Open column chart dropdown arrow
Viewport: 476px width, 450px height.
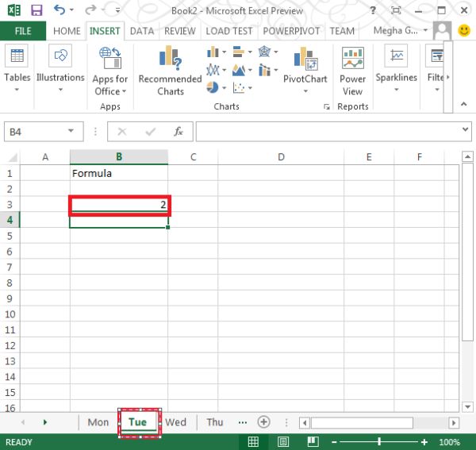(224, 52)
